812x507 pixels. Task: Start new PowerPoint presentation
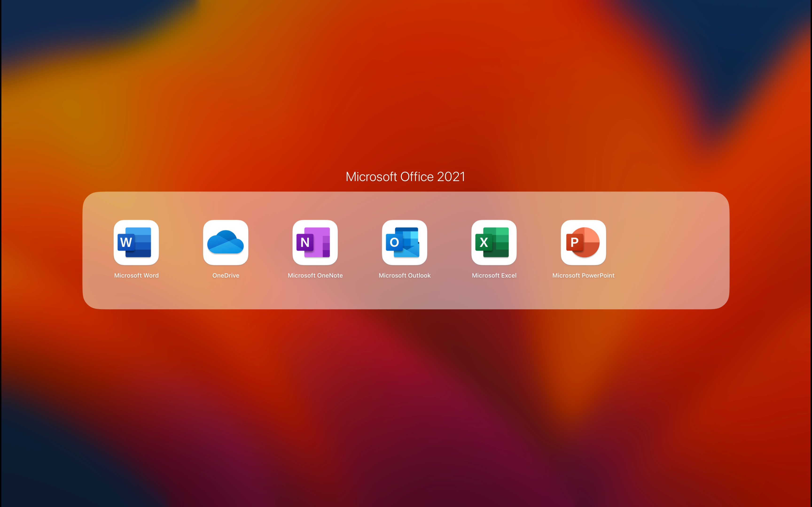[x=583, y=243]
